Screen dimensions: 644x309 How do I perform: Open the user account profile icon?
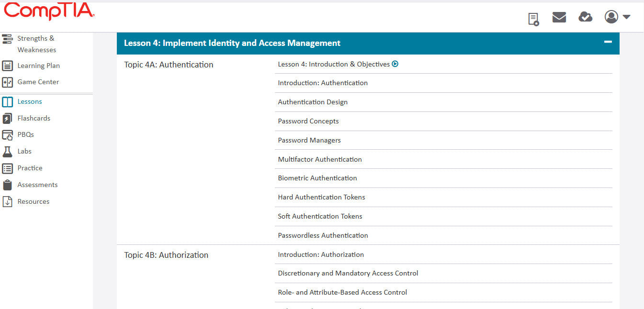coord(611,17)
